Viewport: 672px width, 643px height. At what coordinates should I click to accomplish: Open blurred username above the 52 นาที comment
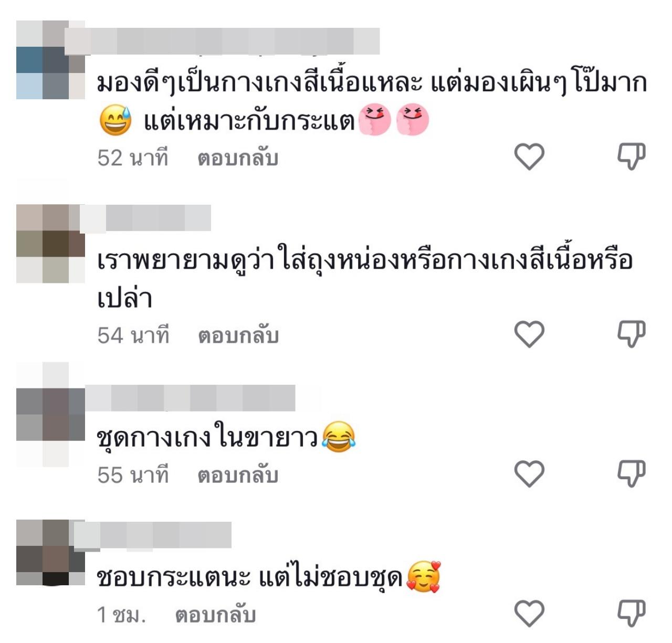(222, 41)
